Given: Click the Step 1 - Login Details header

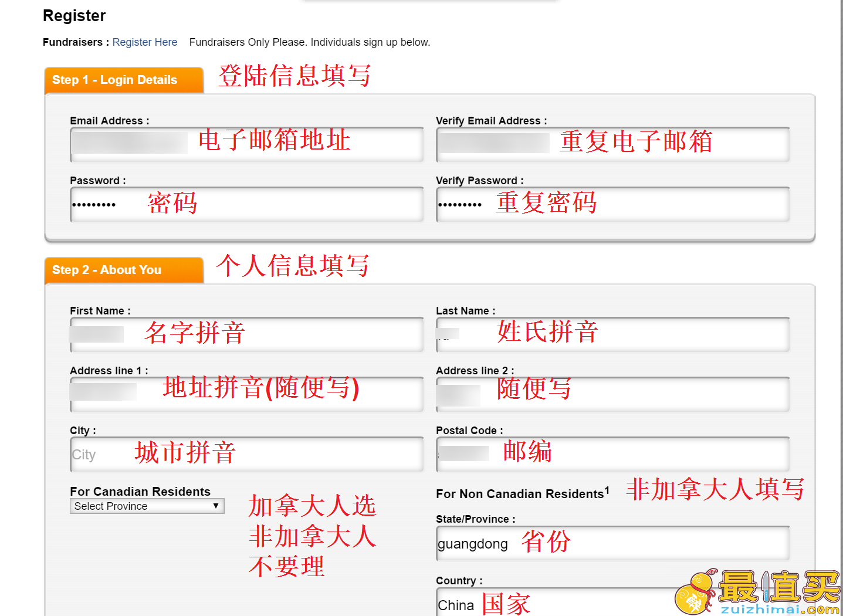Looking at the screenshot, I should 124,80.
